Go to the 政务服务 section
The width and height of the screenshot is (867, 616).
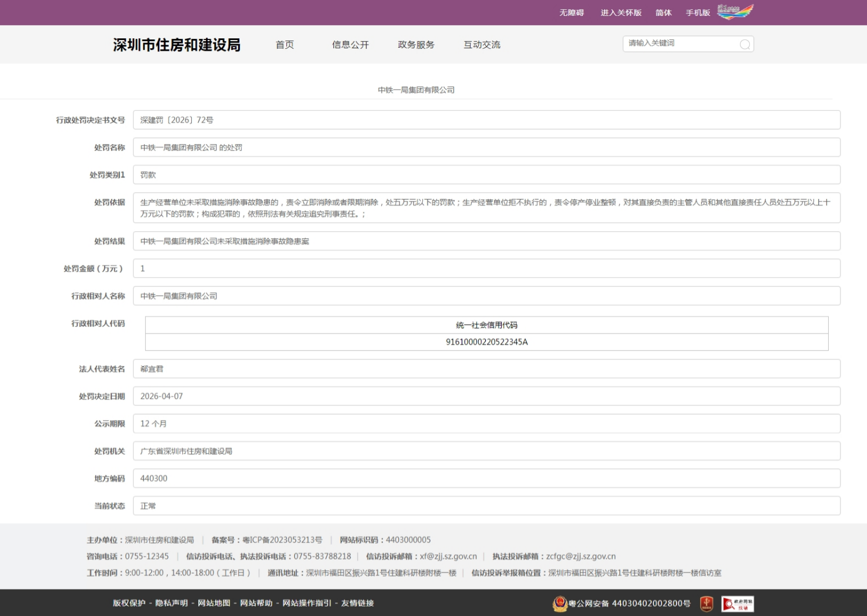click(x=416, y=45)
